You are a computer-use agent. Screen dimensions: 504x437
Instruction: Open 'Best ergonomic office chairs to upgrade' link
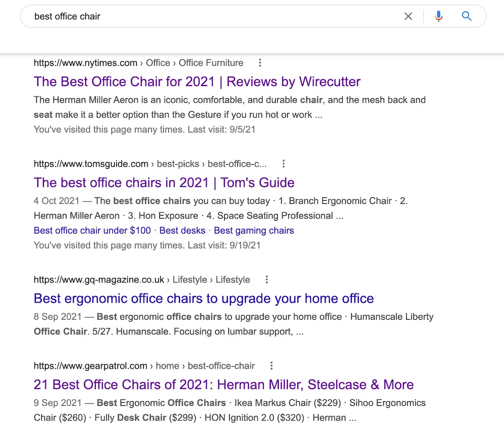204,298
